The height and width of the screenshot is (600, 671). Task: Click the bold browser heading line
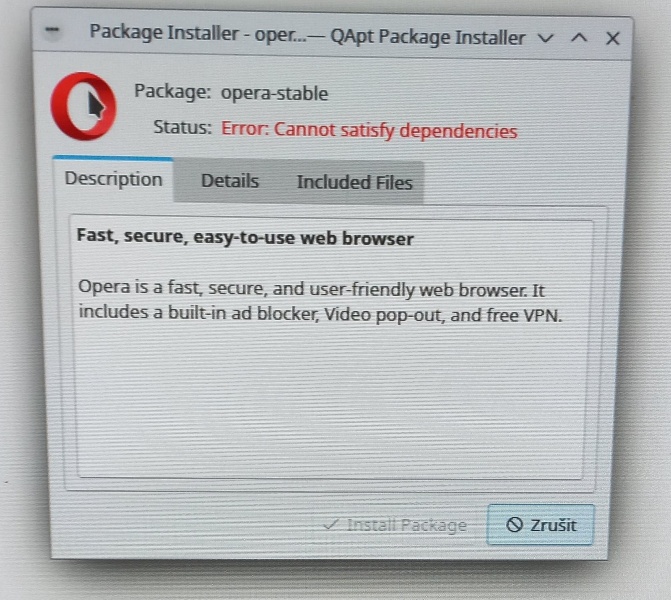pyautogui.click(x=245, y=238)
